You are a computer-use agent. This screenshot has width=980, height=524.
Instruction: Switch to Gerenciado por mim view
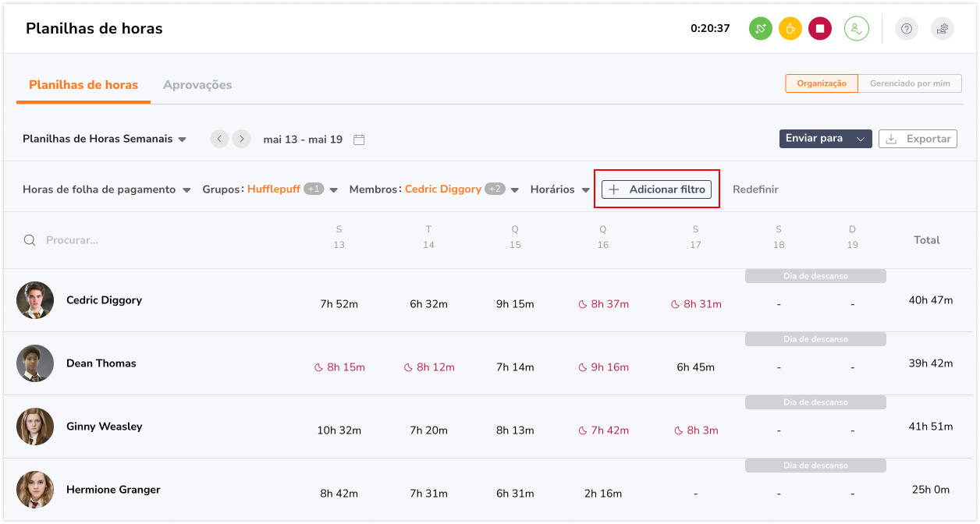[910, 83]
